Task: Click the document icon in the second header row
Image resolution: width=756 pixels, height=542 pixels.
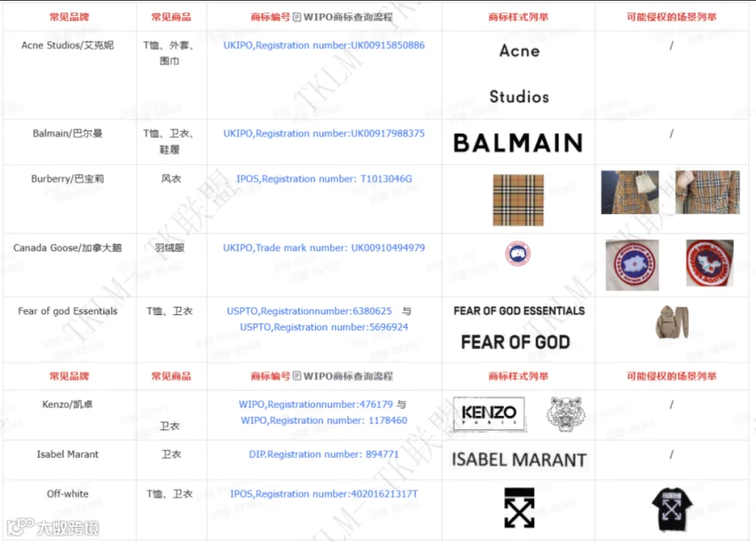Action: coord(297,376)
